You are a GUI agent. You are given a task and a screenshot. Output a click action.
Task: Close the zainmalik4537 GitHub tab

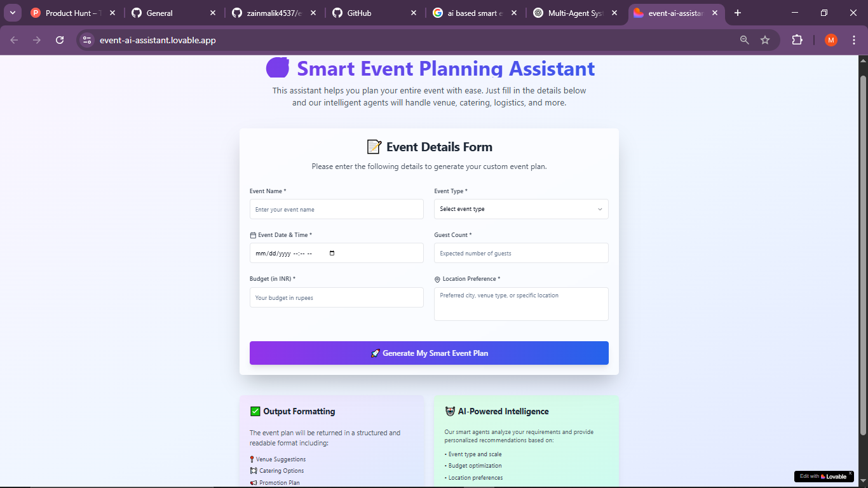click(x=313, y=13)
